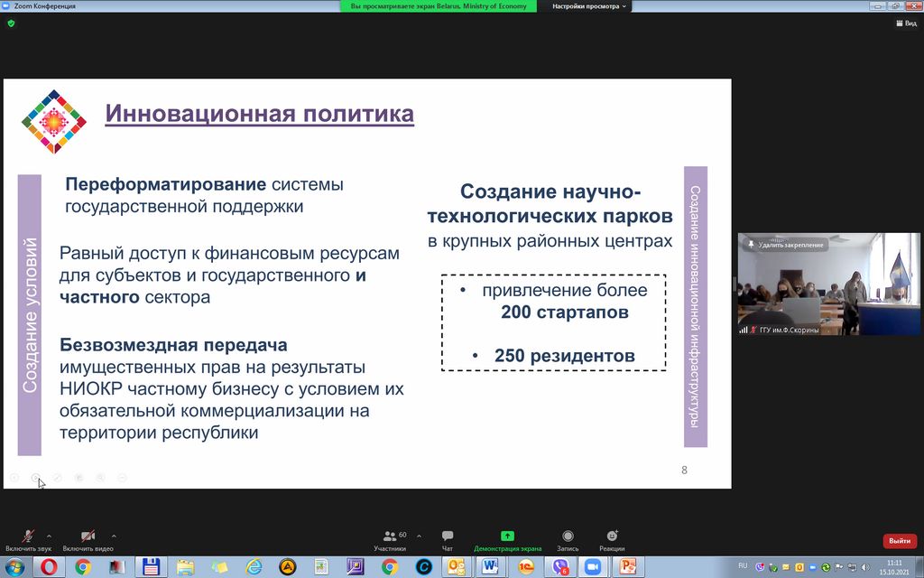Screen dimensions: 924x578
Task: Open the Чат chat panel
Action: pyautogui.click(x=448, y=540)
